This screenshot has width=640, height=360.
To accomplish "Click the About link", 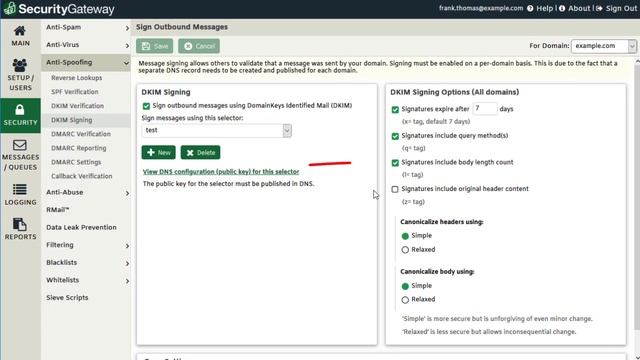I will click(579, 8).
